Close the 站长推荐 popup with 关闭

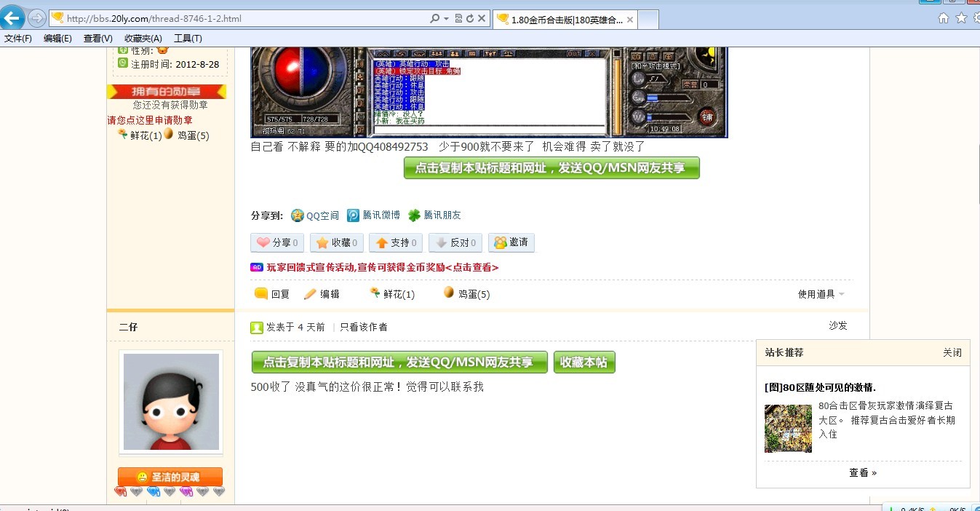click(952, 352)
